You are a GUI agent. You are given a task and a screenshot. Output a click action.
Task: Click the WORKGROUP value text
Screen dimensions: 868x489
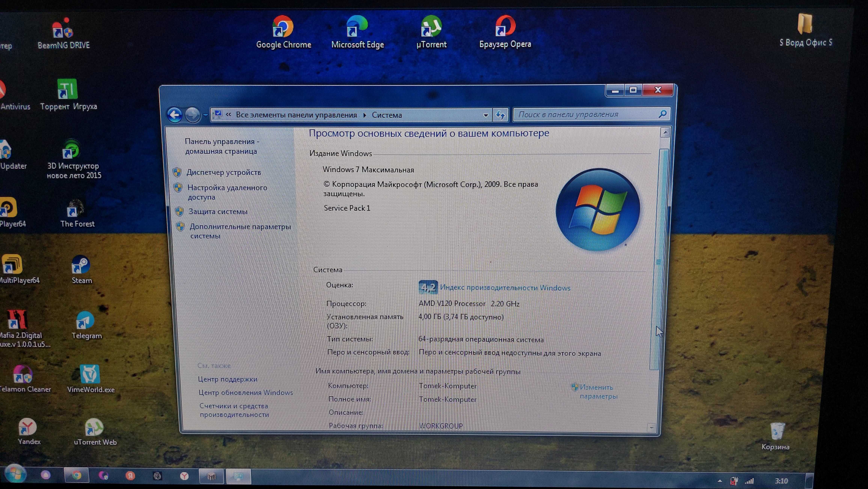(x=440, y=426)
